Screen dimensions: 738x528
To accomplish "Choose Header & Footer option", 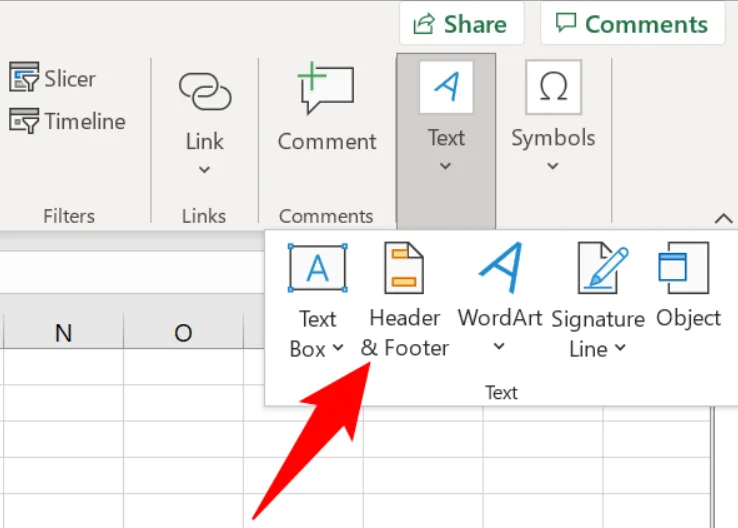I will click(404, 300).
